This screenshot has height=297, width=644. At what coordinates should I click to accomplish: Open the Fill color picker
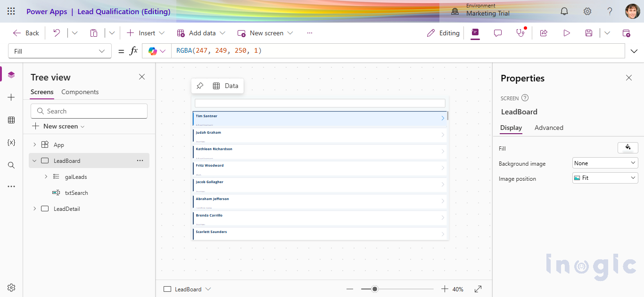[628, 148]
